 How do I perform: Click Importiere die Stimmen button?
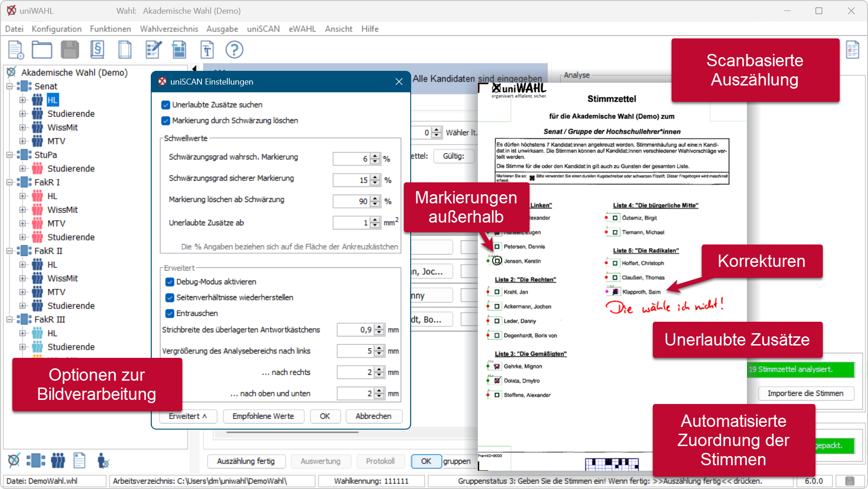point(806,393)
